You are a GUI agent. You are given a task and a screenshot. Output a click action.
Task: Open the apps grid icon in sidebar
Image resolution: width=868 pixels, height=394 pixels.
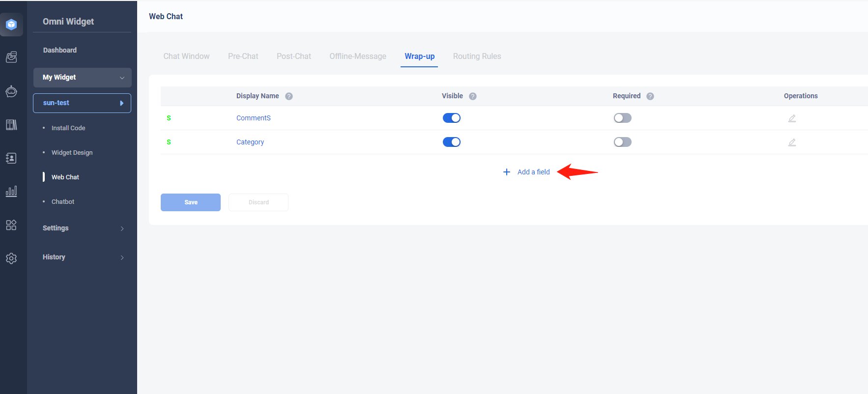(x=11, y=225)
